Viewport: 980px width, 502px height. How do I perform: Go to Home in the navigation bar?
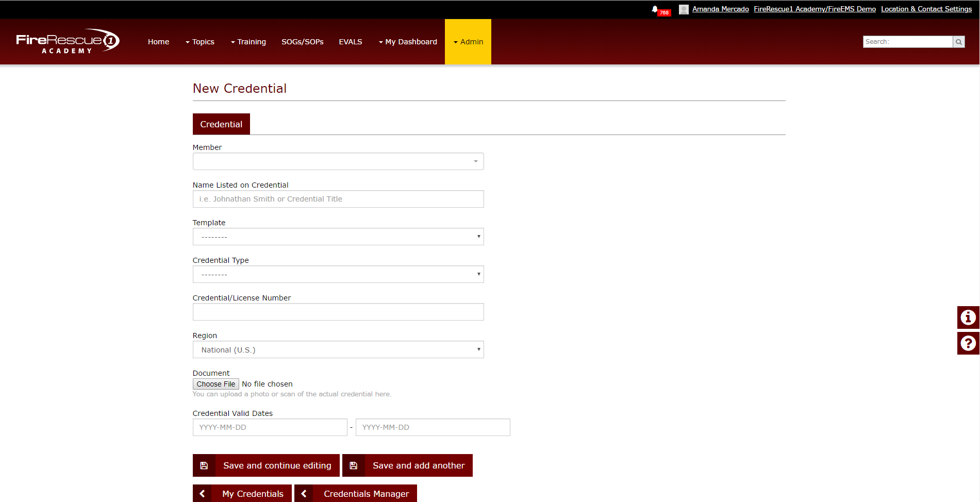(158, 42)
